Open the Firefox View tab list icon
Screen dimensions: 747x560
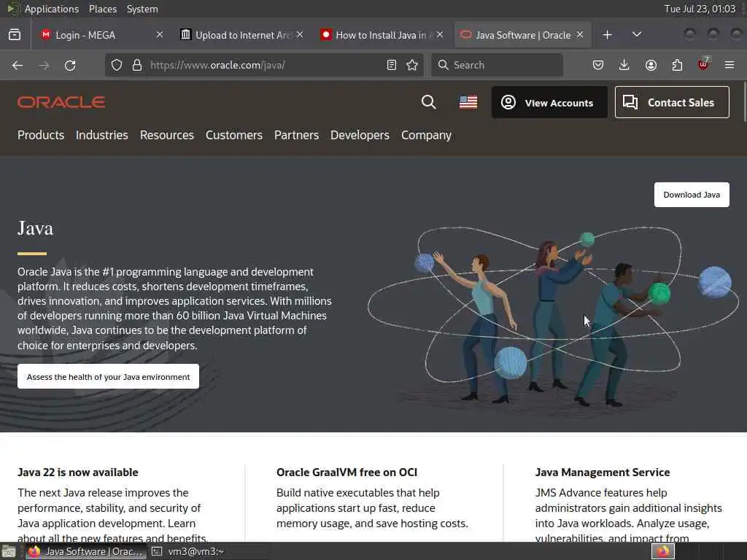pyautogui.click(x=15, y=35)
